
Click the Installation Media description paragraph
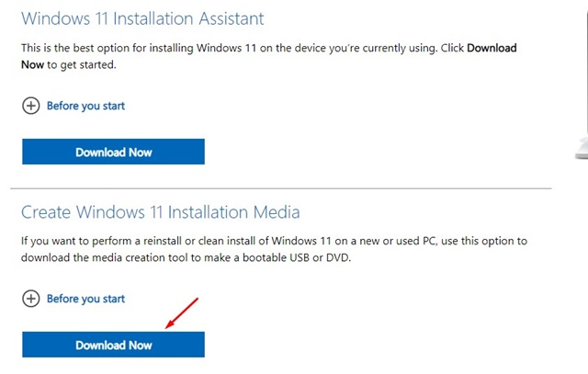(x=274, y=248)
